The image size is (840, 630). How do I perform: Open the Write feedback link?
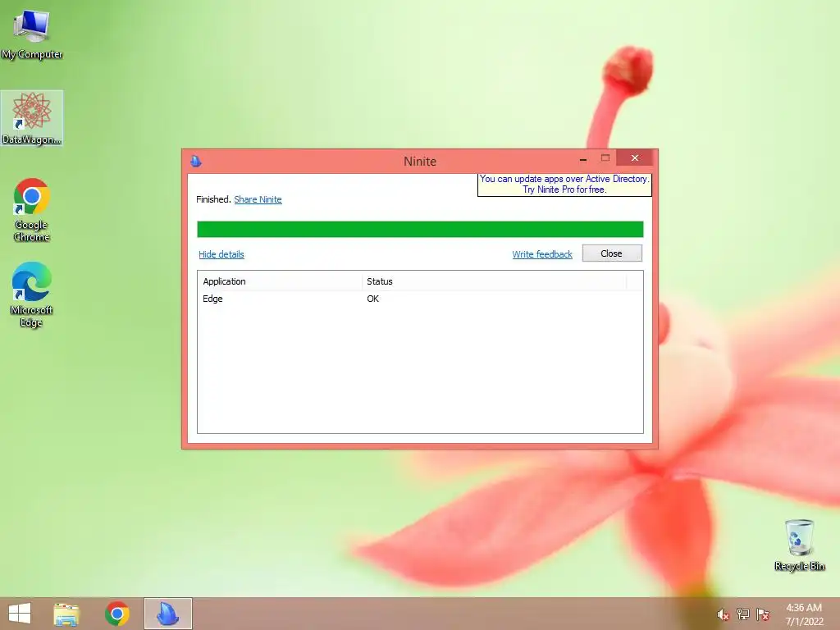point(542,254)
